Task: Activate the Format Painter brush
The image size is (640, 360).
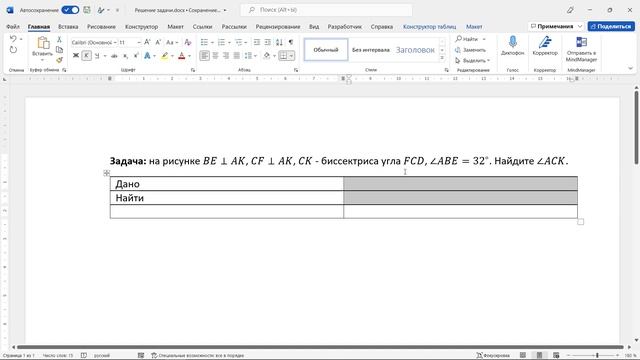Action: pyautogui.click(x=60, y=60)
